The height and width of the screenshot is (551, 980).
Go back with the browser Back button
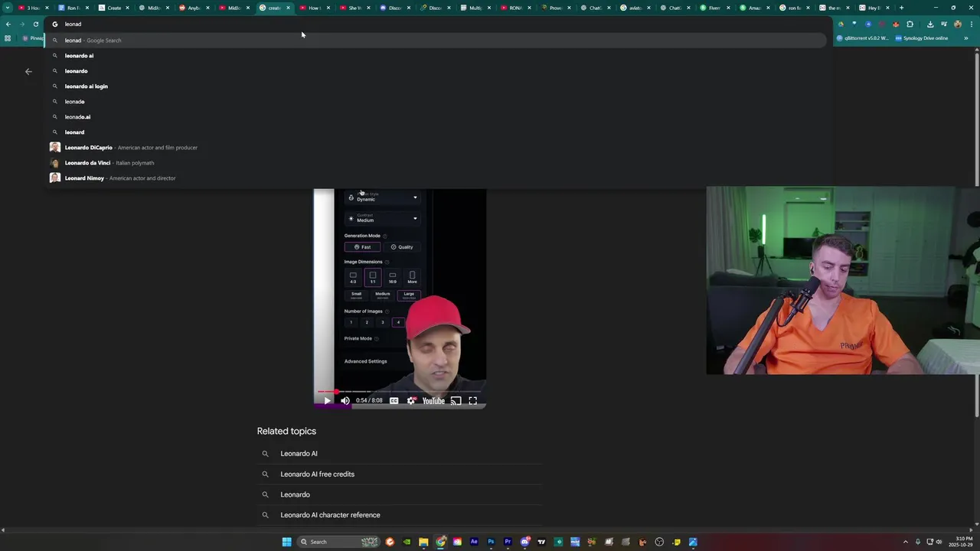(8, 24)
